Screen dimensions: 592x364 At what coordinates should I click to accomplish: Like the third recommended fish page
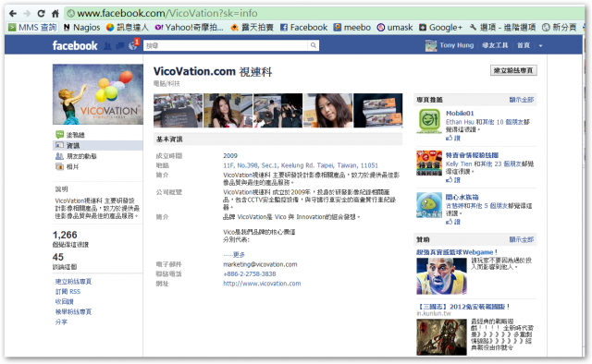pyautogui.click(x=453, y=222)
